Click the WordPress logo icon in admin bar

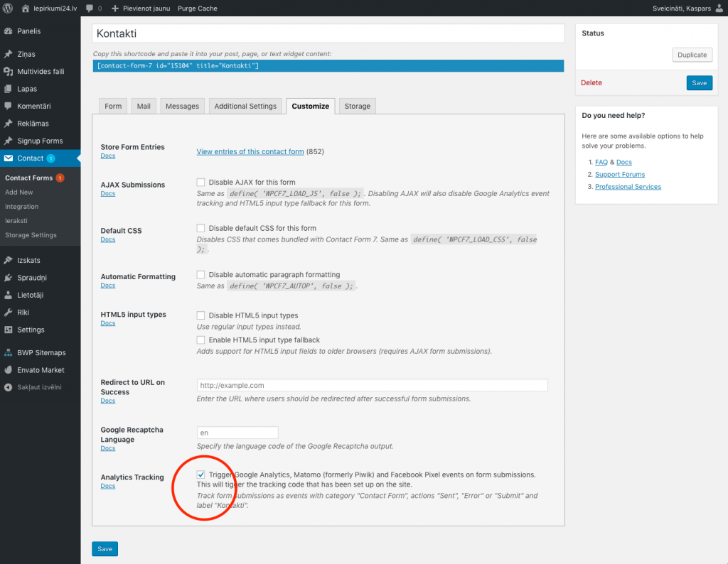9,9
